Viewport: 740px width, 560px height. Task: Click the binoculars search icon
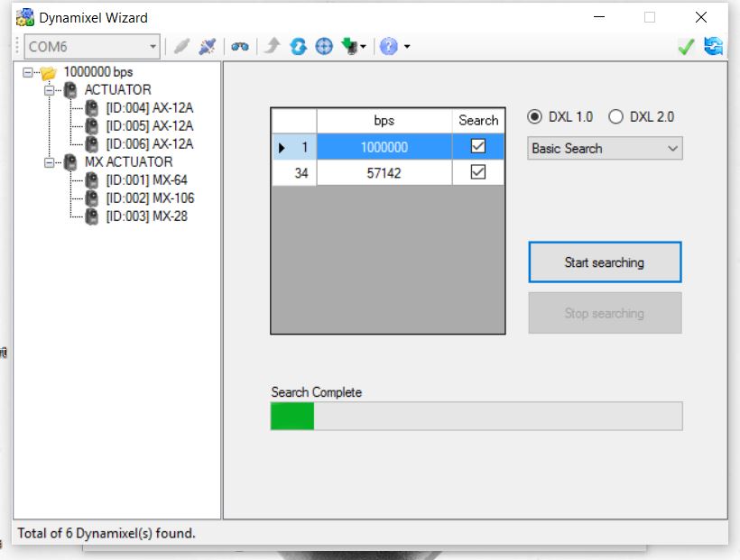tap(240, 46)
